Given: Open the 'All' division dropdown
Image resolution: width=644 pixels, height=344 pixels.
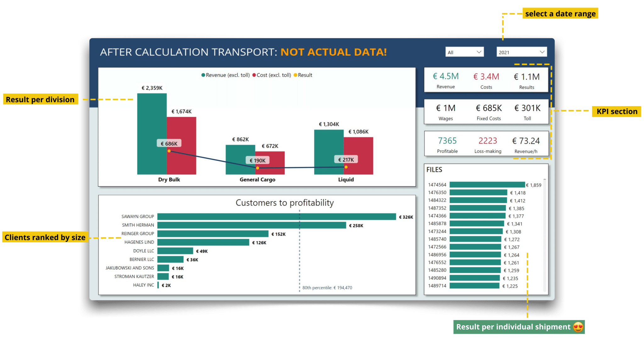Looking at the screenshot, I should pos(464,52).
